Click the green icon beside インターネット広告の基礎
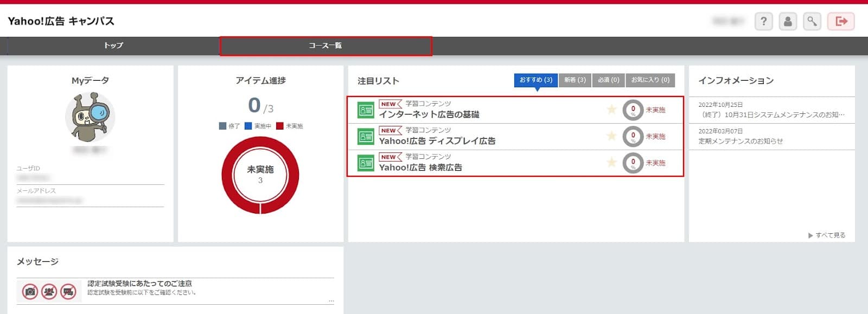 point(366,110)
